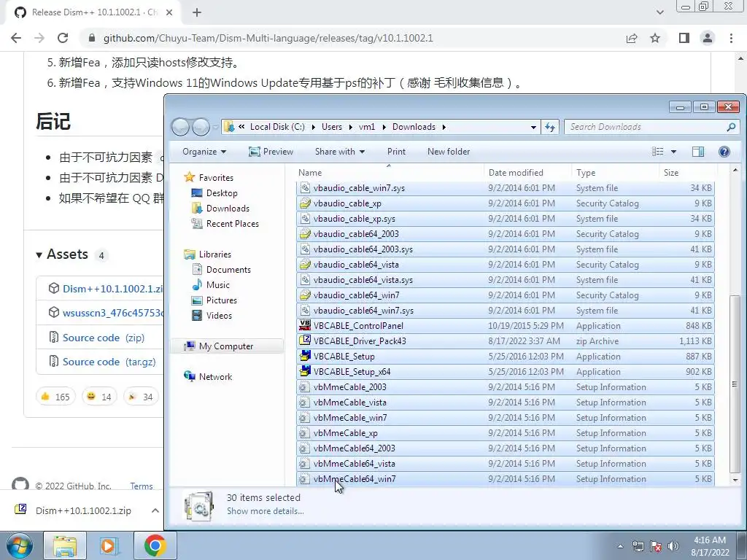
Task: Select Local Disk (C:) in address bar
Action: coord(277,127)
